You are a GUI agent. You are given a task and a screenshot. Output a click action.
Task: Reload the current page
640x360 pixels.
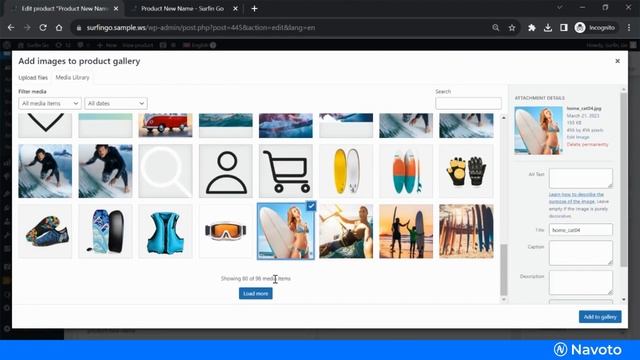[43, 28]
